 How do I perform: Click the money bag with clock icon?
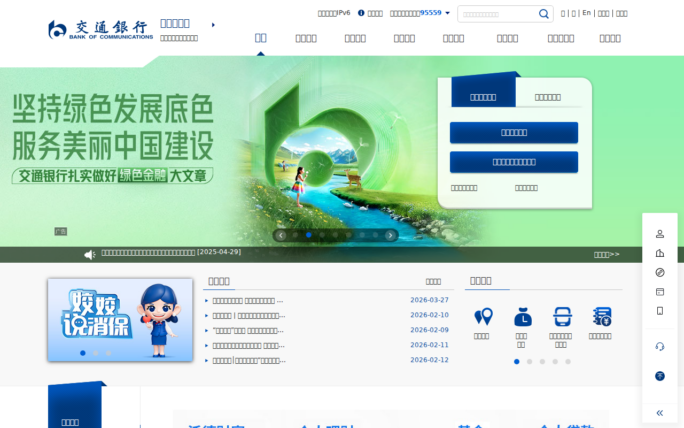point(522,317)
